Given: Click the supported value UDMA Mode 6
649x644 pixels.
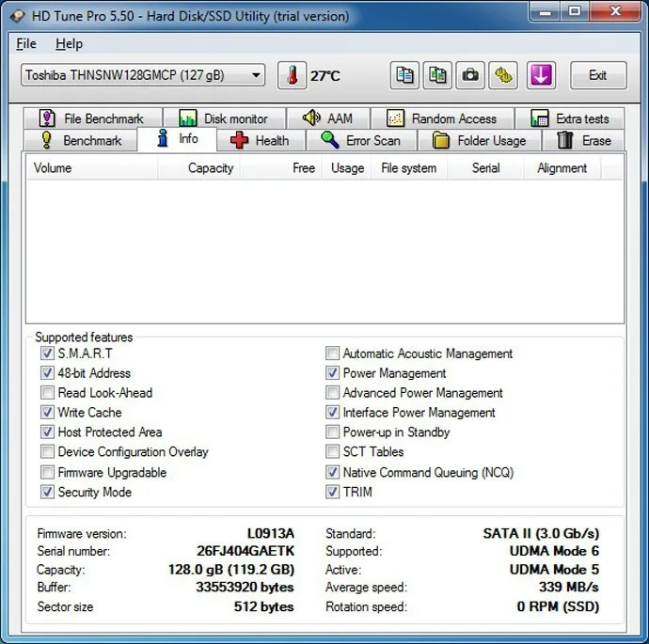Looking at the screenshot, I should click(554, 551).
